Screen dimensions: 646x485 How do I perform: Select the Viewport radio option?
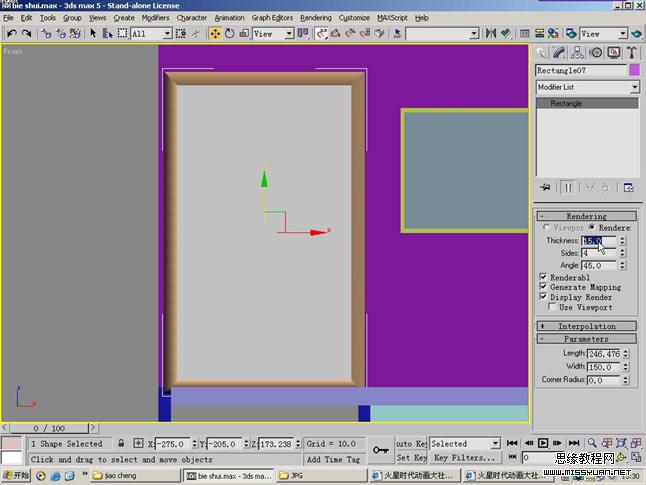[x=546, y=227]
